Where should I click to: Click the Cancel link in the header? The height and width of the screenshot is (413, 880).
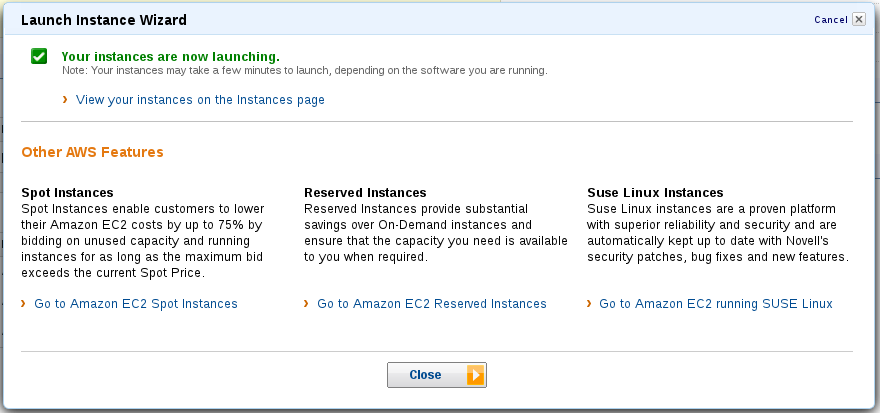point(831,20)
